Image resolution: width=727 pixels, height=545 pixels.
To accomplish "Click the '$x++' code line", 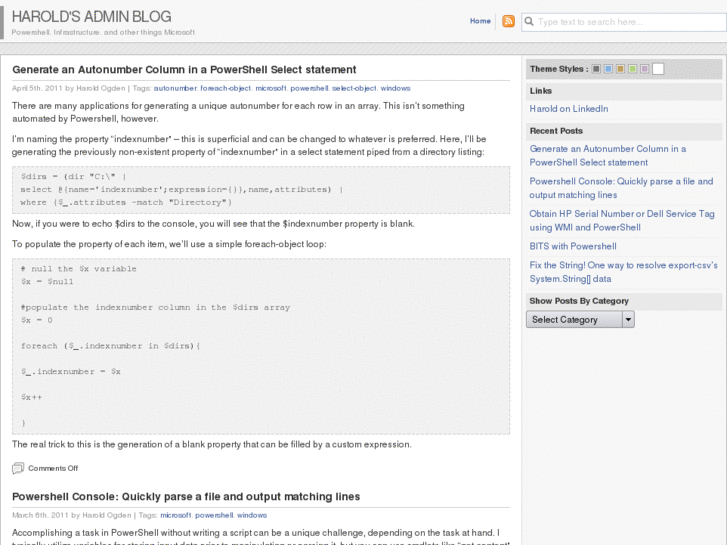I will pyautogui.click(x=31, y=397).
